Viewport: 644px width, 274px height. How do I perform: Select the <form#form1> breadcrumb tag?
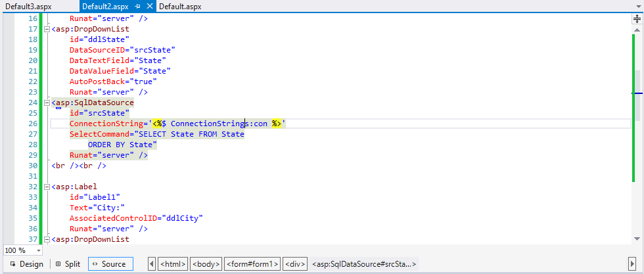click(252, 264)
